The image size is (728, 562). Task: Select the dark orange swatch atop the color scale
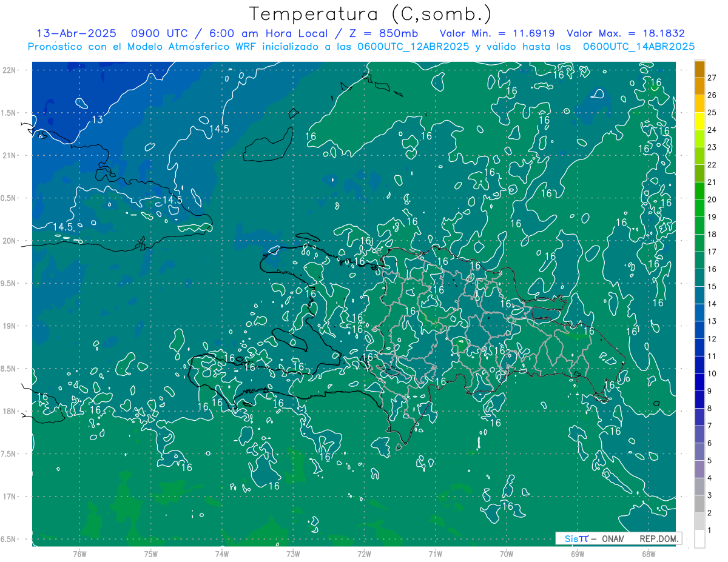699,69
